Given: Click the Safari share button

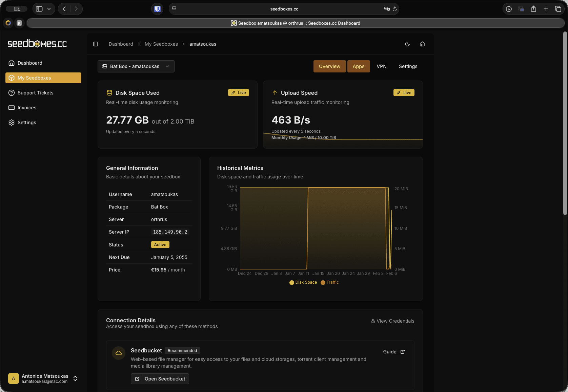Looking at the screenshot, I should (533, 9).
